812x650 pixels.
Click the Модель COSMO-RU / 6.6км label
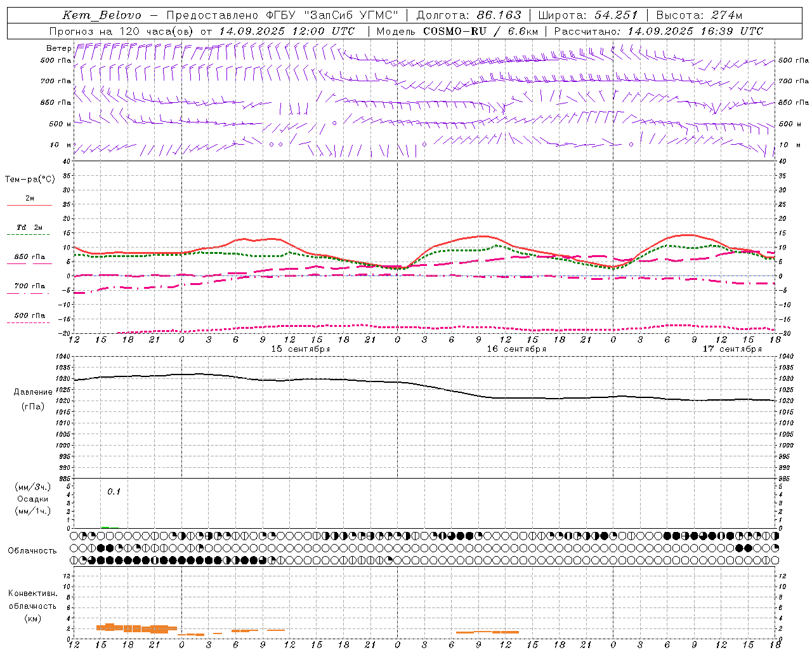click(457, 31)
